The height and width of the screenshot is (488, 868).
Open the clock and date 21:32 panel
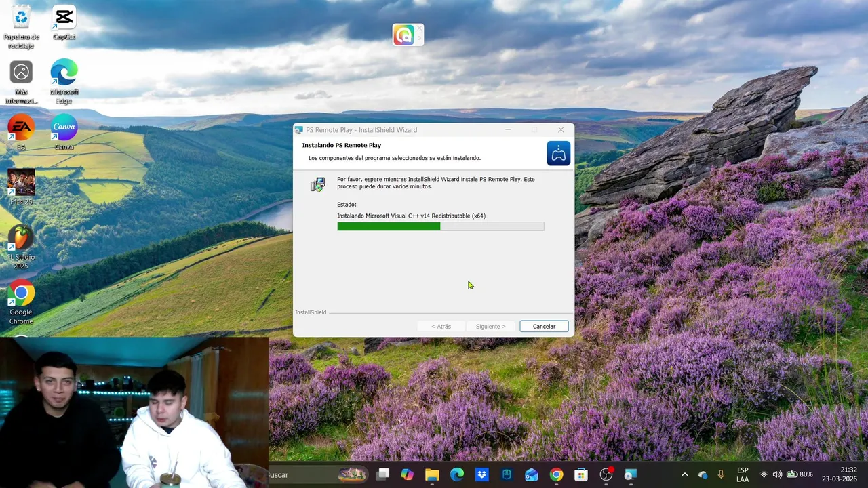840,474
